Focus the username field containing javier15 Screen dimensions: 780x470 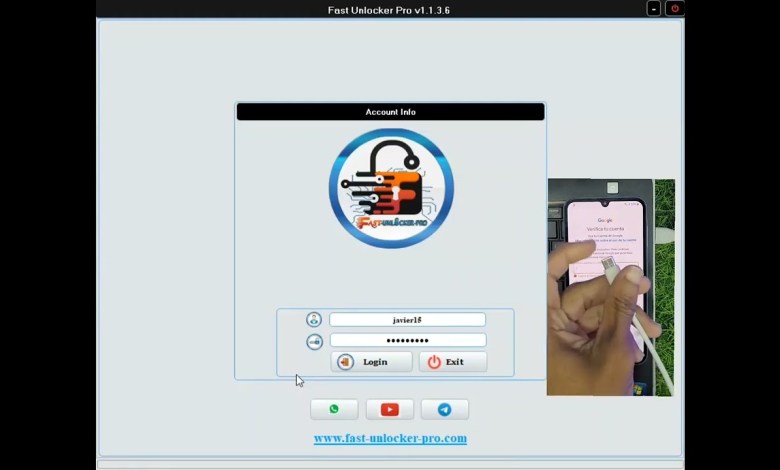pyautogui.click(x=407, y=320)
